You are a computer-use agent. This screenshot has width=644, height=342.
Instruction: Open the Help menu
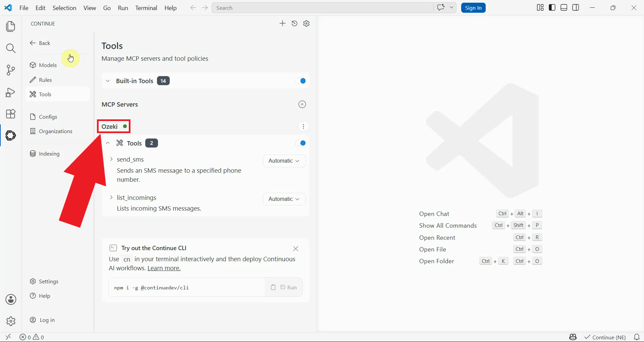(170, 8)
